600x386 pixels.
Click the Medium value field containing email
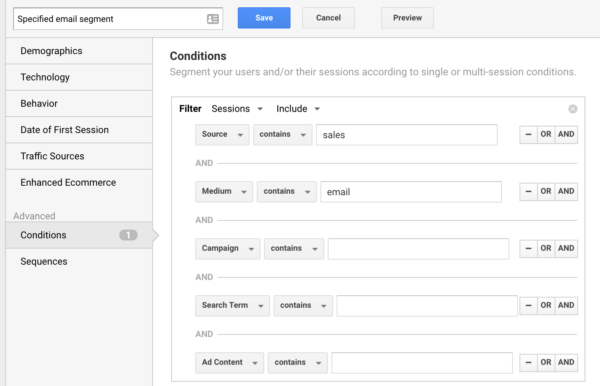pos(411,192)
